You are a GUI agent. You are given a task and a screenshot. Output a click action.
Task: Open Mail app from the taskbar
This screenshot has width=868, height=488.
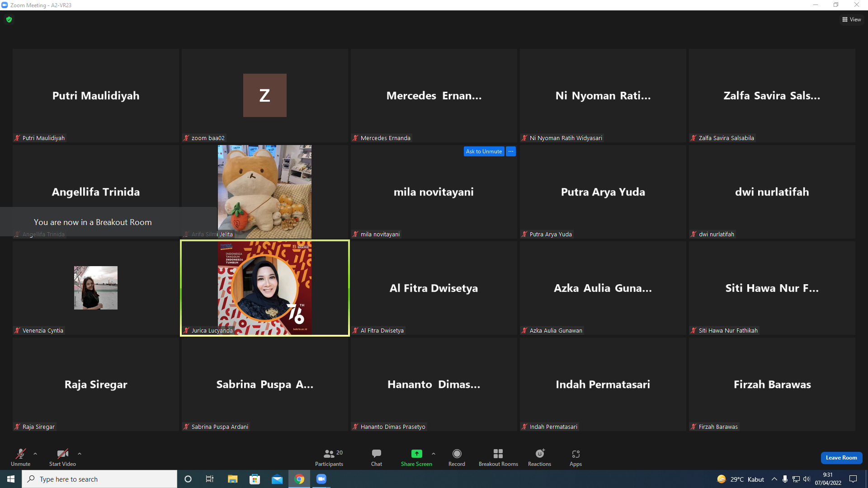tap(277, 479)
